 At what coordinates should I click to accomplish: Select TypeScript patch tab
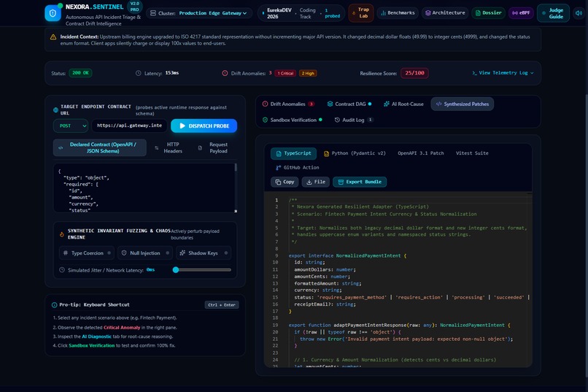tap(293, 153)
